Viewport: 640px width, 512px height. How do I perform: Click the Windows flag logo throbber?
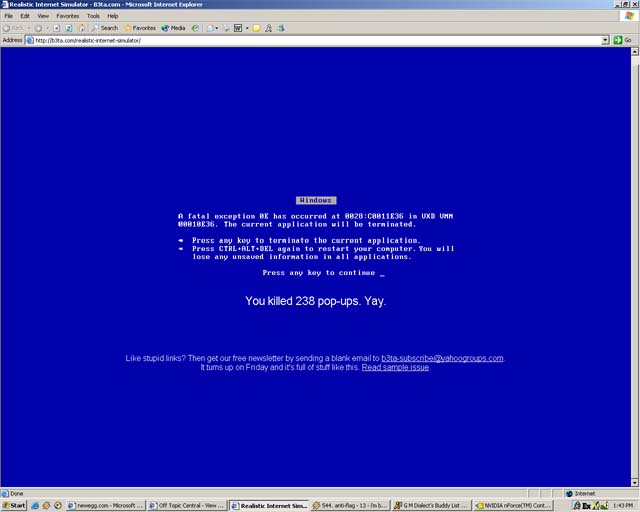[x=629, y=16]
